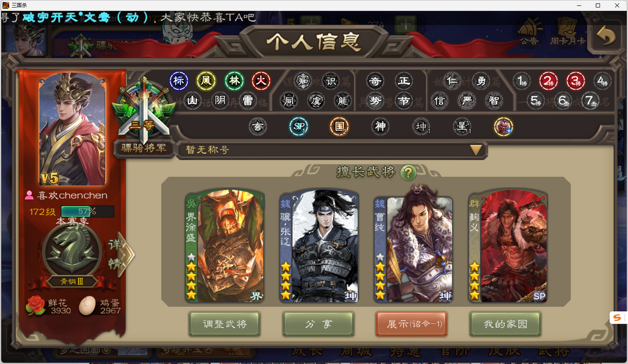Click the orange 国 badge
Viewport: 628px width, 364px height.
click(340, 127)
